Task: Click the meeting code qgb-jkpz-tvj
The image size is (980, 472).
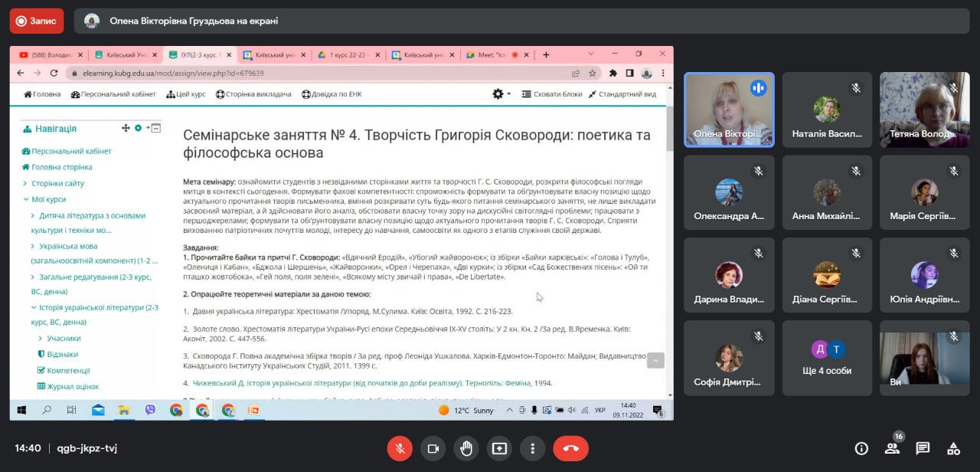Action: 87,448
